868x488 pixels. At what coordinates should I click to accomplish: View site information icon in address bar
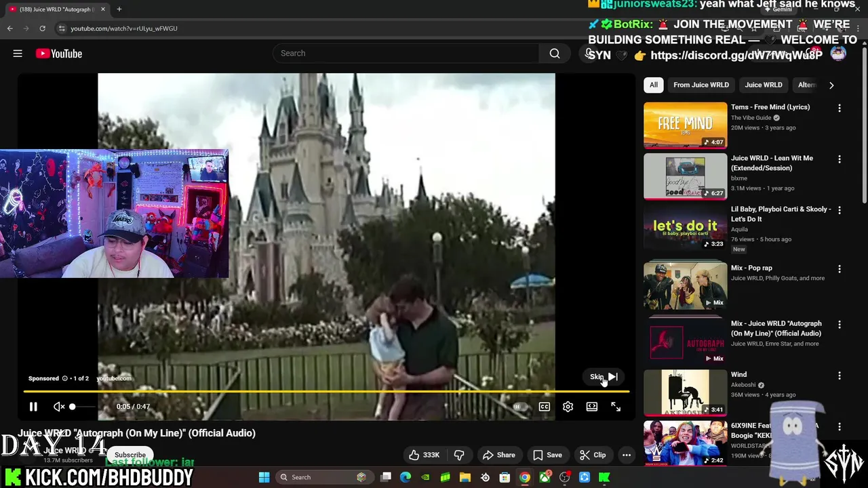pyautogui.click(x=62, y=28)
